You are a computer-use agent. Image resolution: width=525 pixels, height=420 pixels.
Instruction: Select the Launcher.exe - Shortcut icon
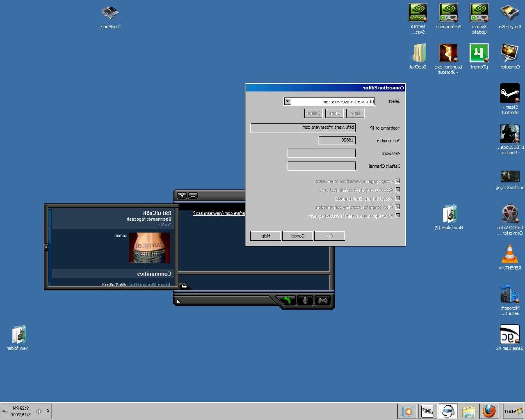448,59
